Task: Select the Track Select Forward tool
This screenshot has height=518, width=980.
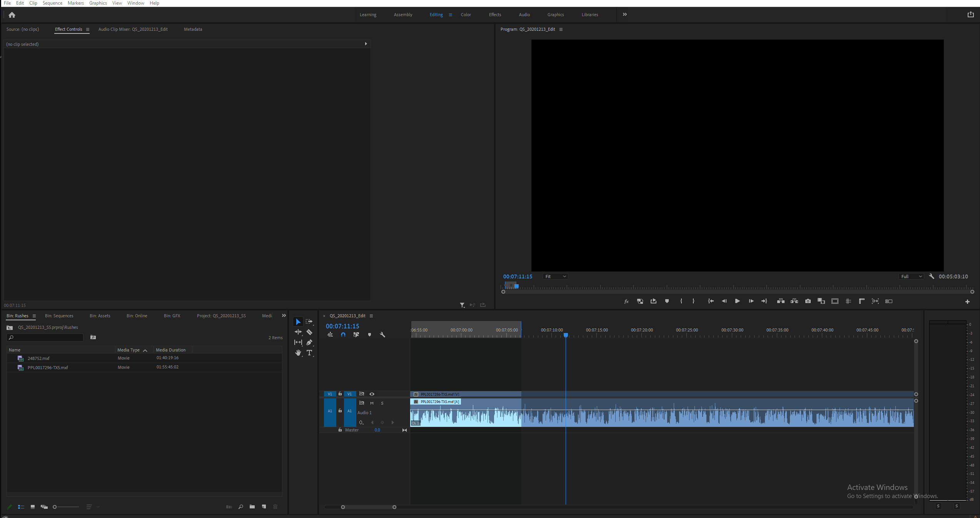Action: 309,321
